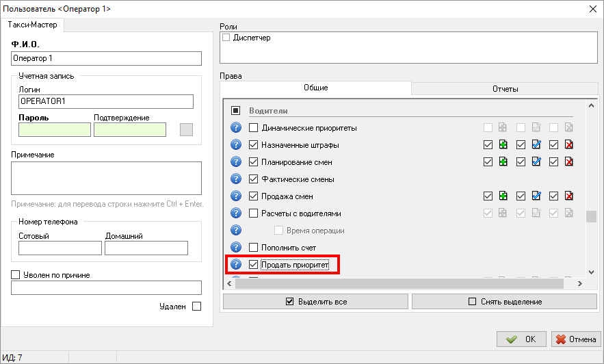Enable the Диспетчер role checkbox
Screen dimensions: 604x364
coord(226,38)
